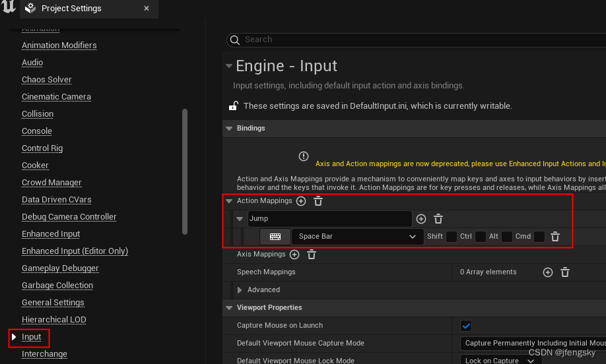Add a new Axis Mapping

point(294,255)
